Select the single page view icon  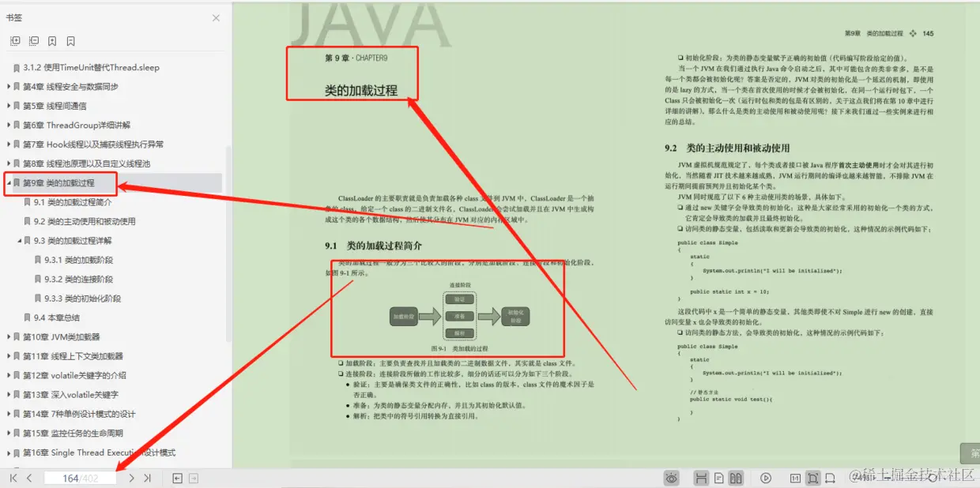tap(719, 478)
